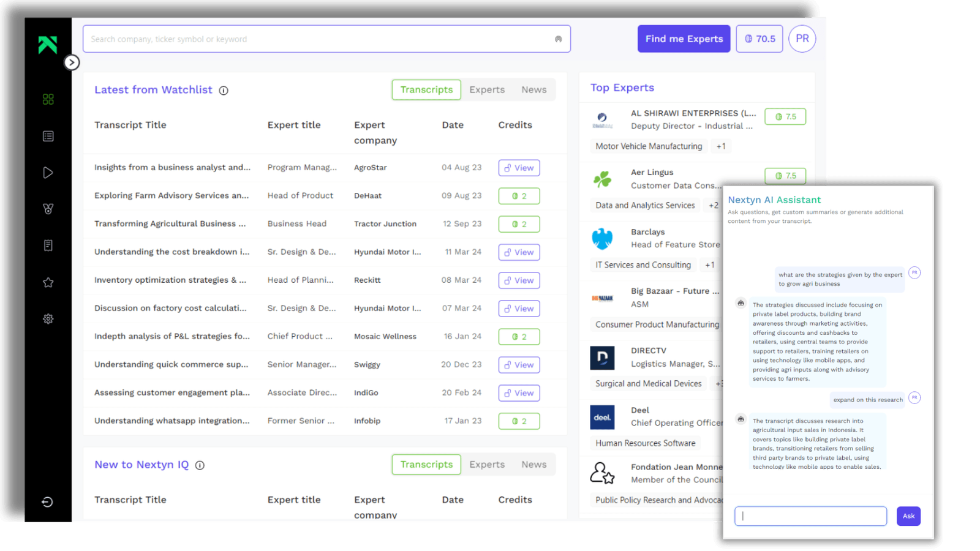
Task: Open the dashboard grid view
Action: coord(48,99)
